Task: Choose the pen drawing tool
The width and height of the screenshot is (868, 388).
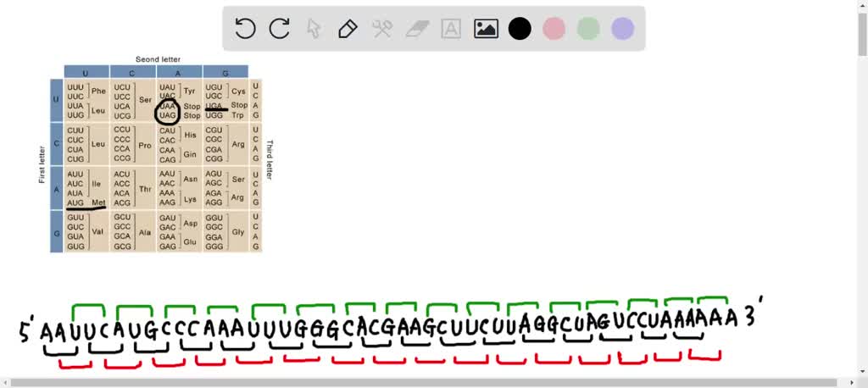Action: [348, 29]
